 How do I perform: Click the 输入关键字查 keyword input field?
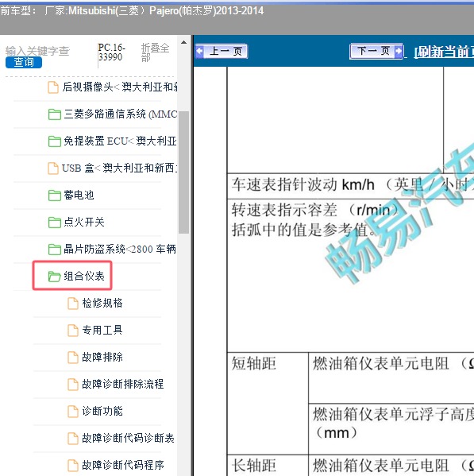point(37,51)
